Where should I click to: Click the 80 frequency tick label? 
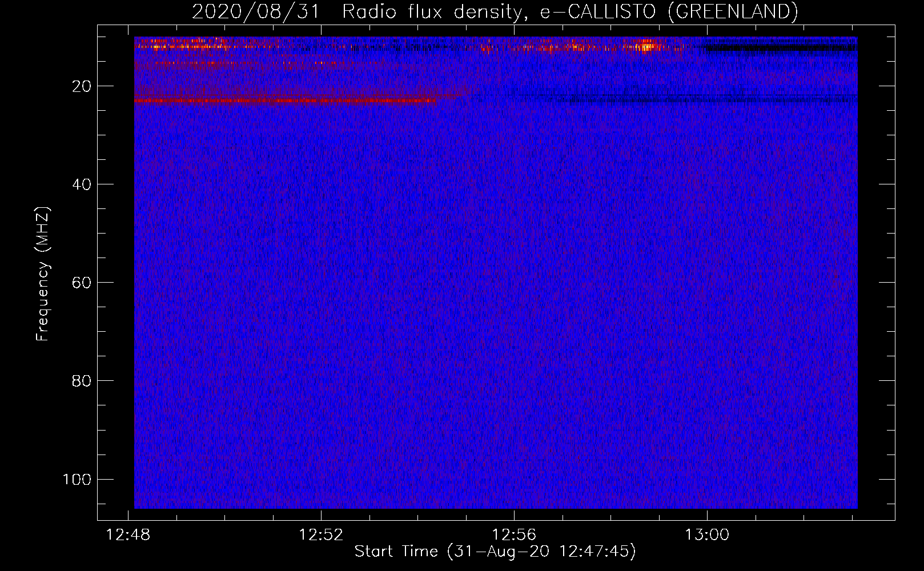point(82,381)
